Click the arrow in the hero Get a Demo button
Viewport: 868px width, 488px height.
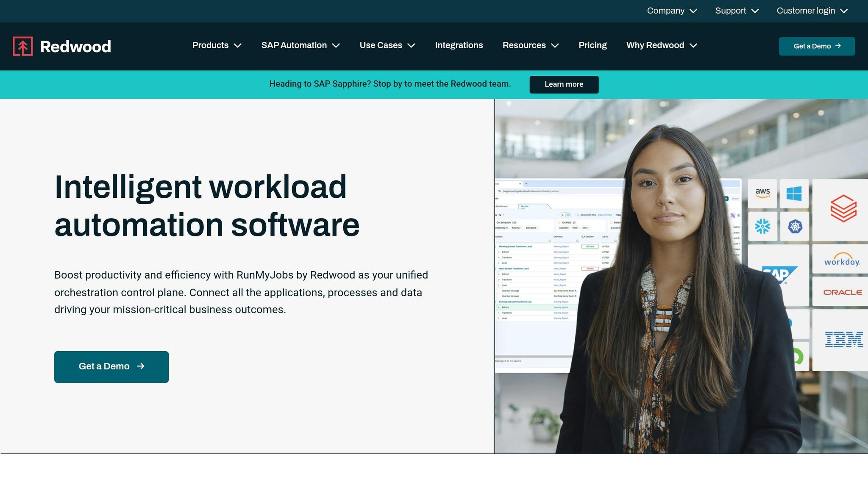[141, 366]
